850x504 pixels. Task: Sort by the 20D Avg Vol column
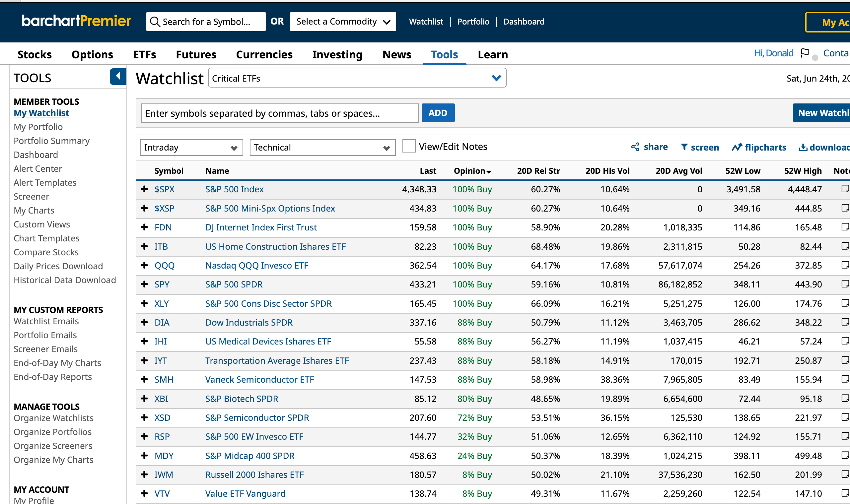tap(678, 171)
